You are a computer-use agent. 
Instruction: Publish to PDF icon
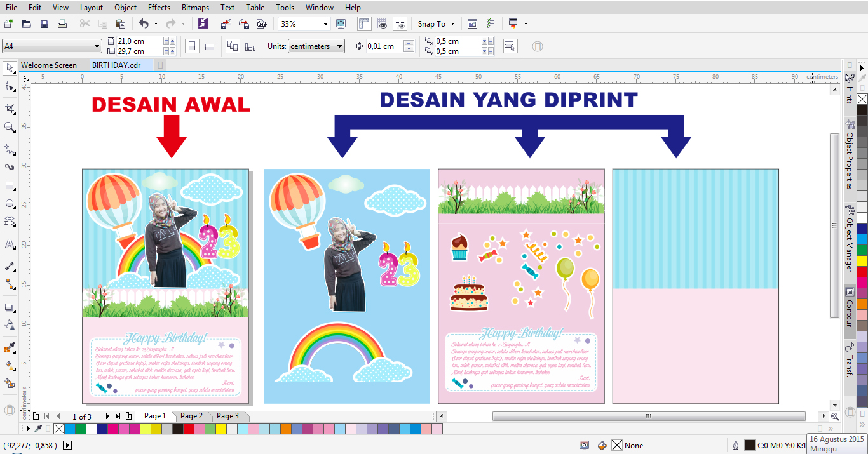pyautogui.click(x=261, y=24)
